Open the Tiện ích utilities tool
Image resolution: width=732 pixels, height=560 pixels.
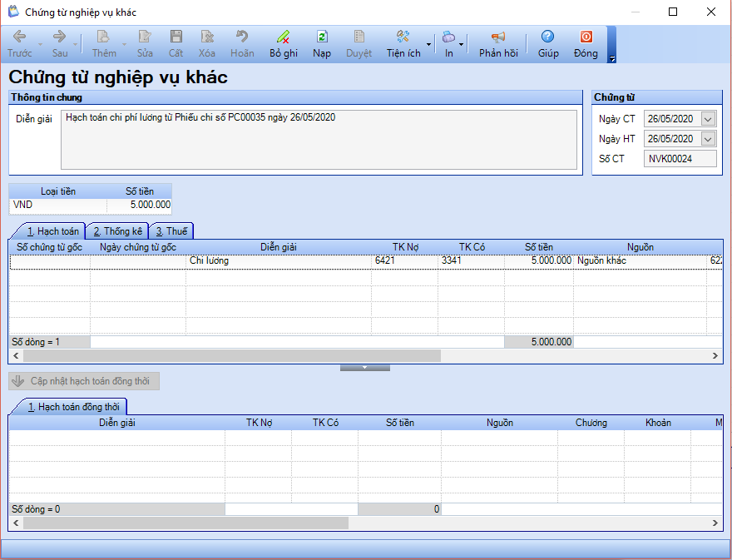pyautogui.click(x=403, y=37)
